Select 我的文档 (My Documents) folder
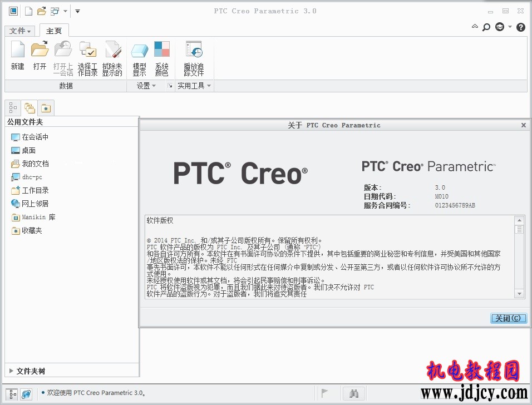This screenshot has height=405, width=532. [30, 164]
